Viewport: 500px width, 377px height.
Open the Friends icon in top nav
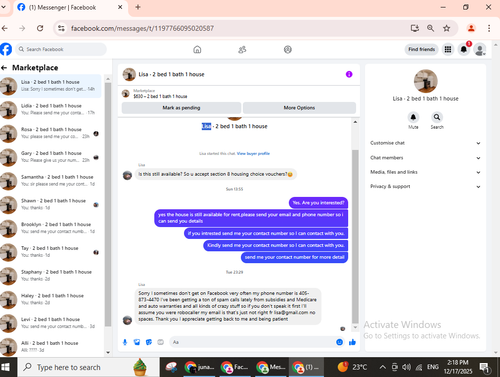[x=242, y=50]
